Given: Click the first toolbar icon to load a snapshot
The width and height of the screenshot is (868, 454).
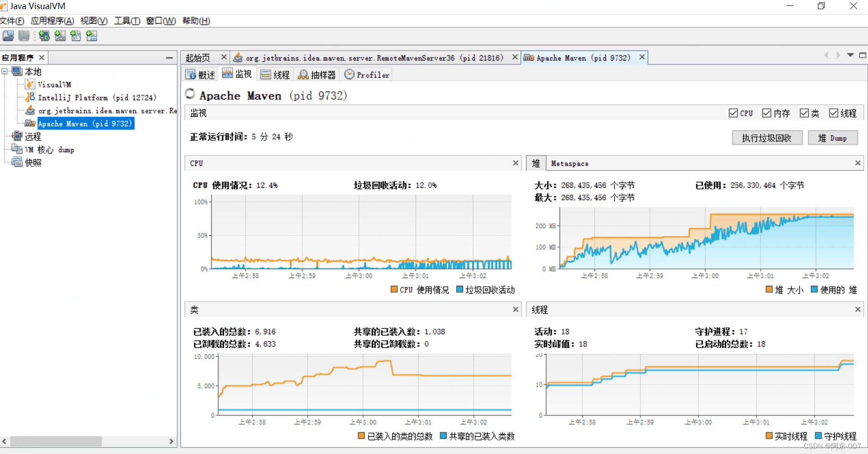Looking at the screenshot, I should [8, 36].
